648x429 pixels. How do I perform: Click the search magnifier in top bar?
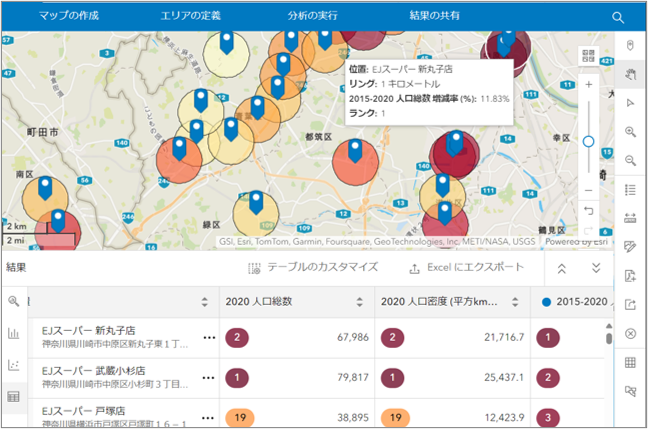click(618, 17)
